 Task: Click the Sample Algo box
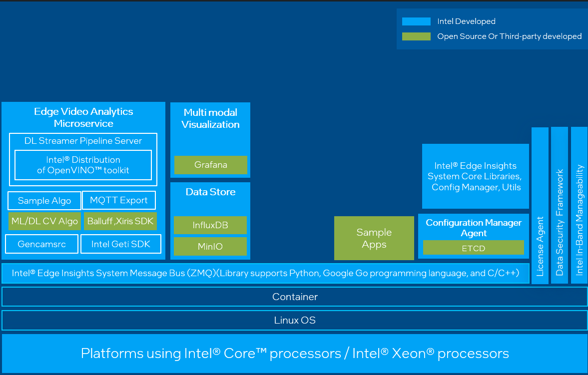click(x=44, y=201)
